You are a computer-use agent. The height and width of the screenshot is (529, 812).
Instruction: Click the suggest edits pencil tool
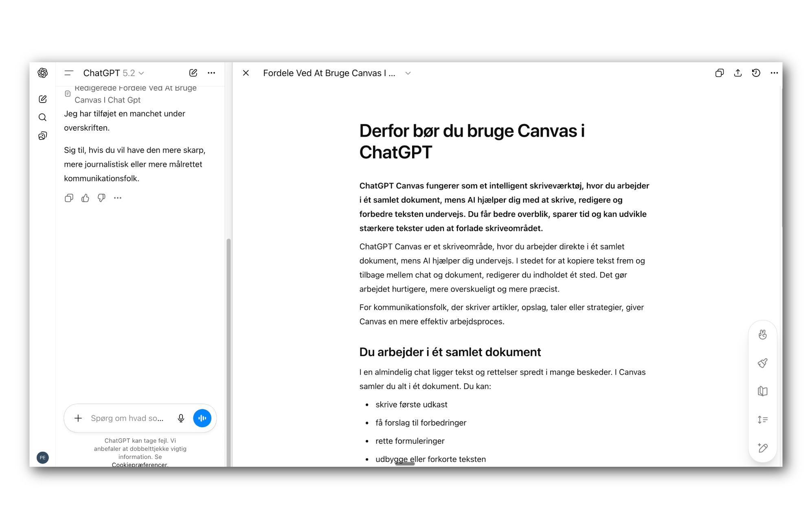(x=762, y=448)
